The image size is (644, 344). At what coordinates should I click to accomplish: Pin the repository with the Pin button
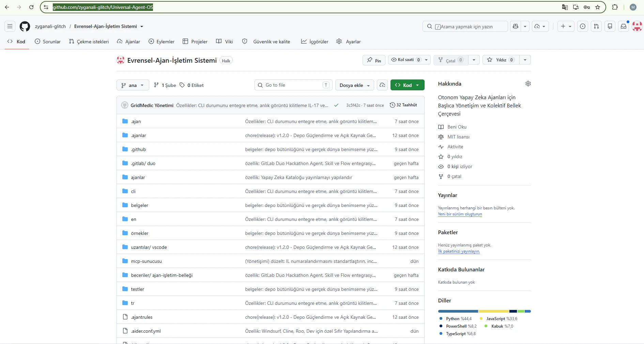coord(374,60)
